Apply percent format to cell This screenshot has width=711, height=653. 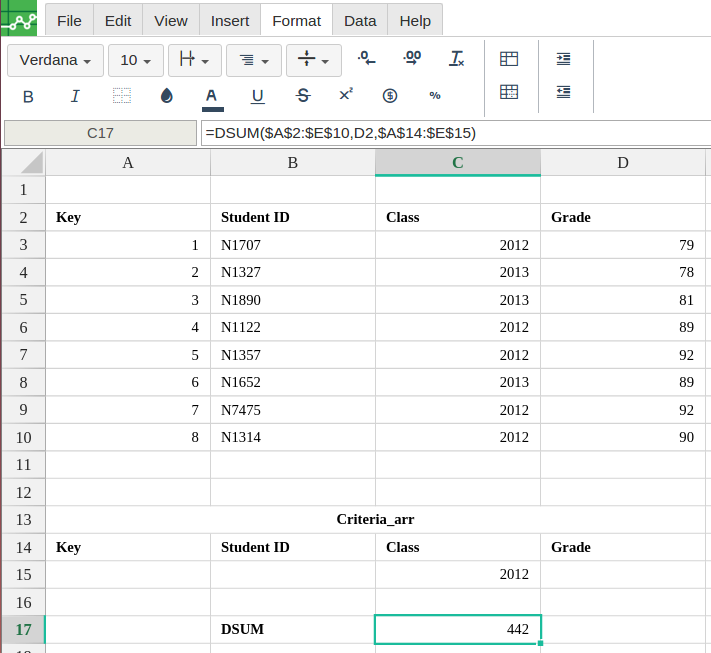(435, 96)
